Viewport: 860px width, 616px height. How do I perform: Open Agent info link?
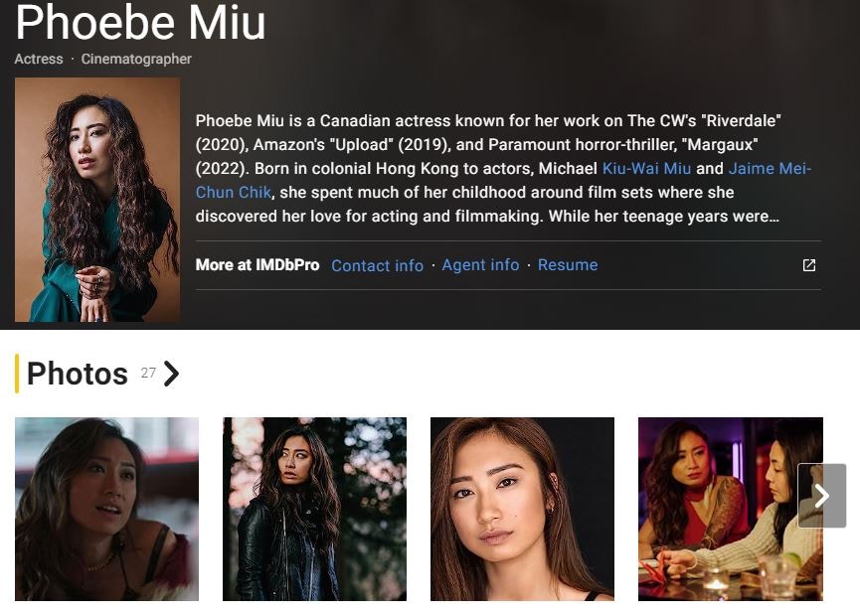[x=480, y=264]
